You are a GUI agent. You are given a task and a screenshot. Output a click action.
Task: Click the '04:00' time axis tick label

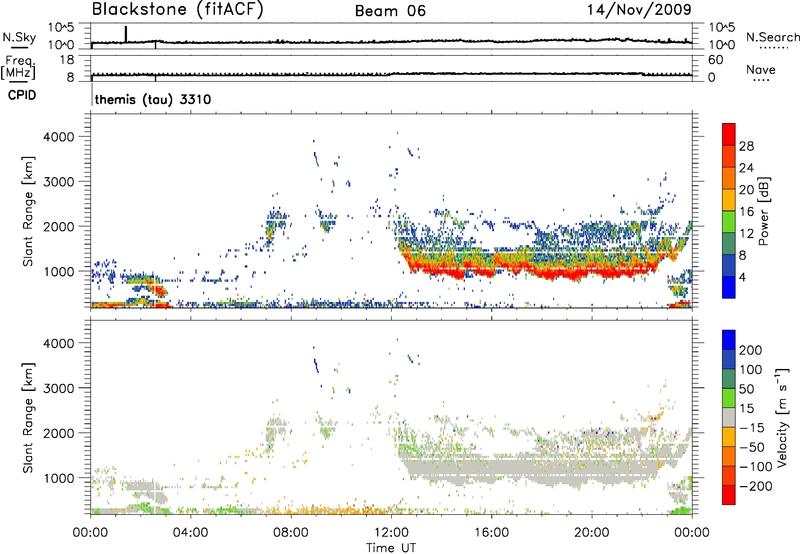click(x=190, y=533)
